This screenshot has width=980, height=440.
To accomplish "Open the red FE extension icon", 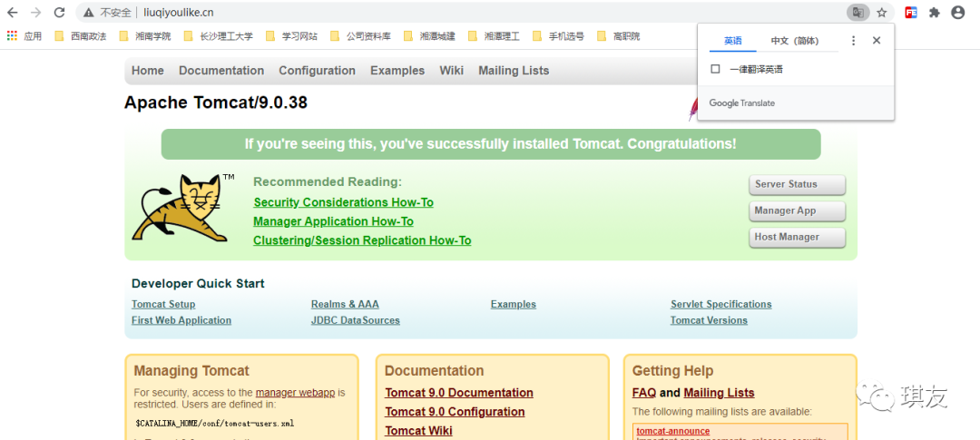I will click(x=911, y=13).
